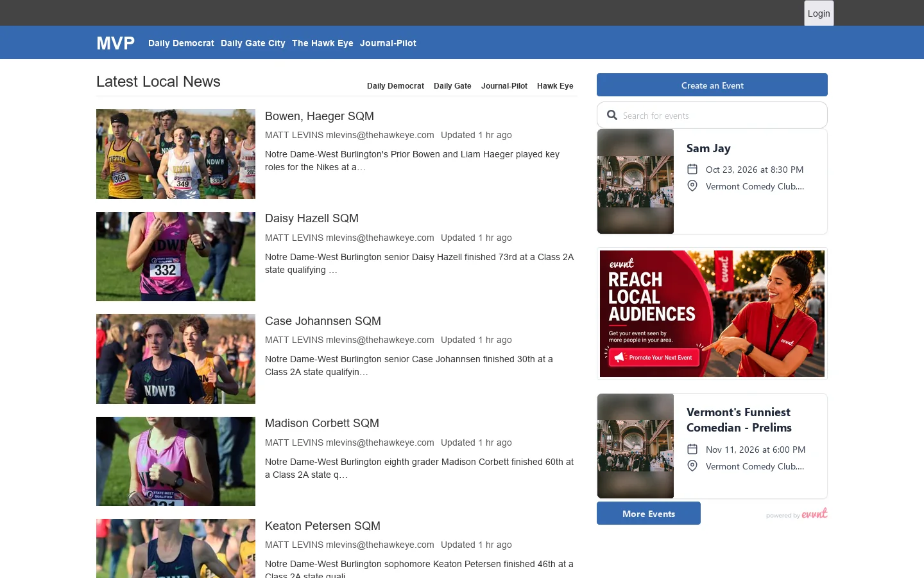Open the Sam Jay event title
Viewport: 924px width, 578px height.
[708, 148]
